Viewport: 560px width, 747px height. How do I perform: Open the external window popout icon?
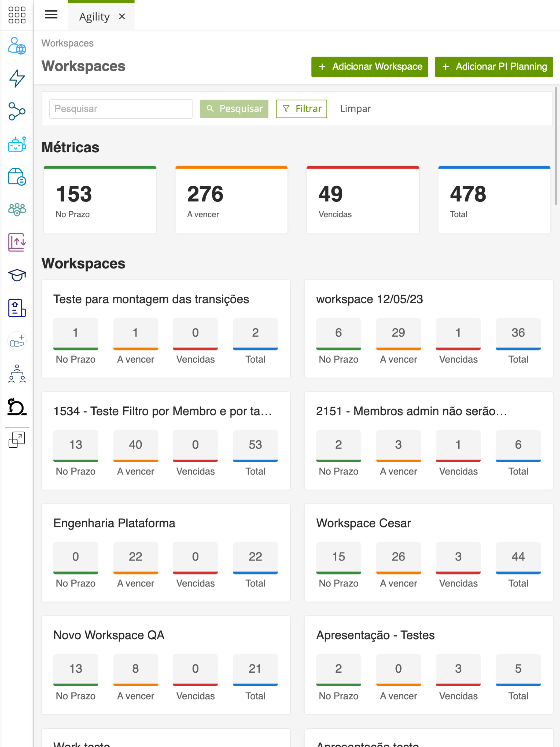click(x=17, y=440)
